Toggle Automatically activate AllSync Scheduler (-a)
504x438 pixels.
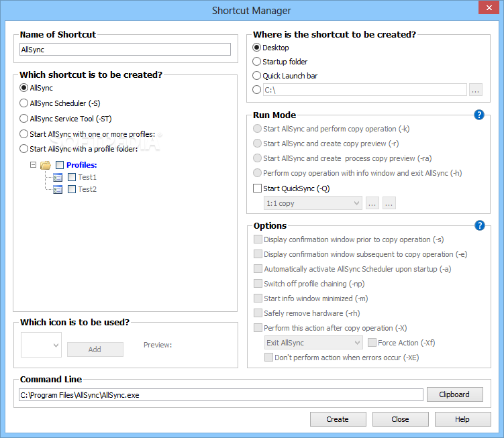pos(258,269)
